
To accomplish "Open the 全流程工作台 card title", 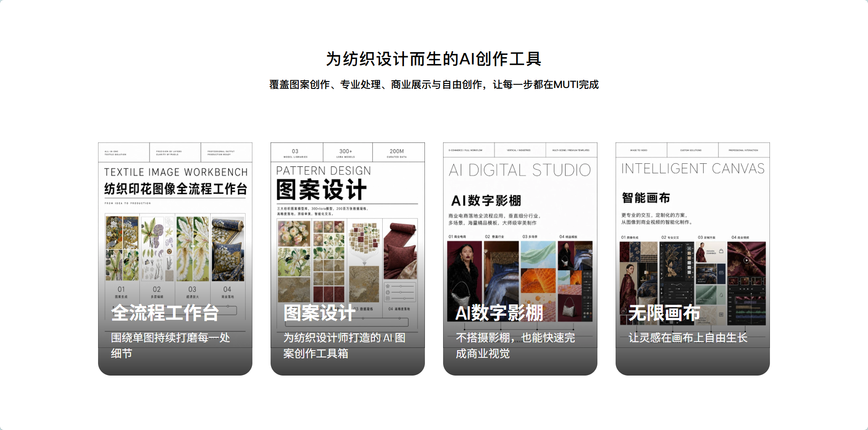I will pyautogui.click(x=165, y=313).
